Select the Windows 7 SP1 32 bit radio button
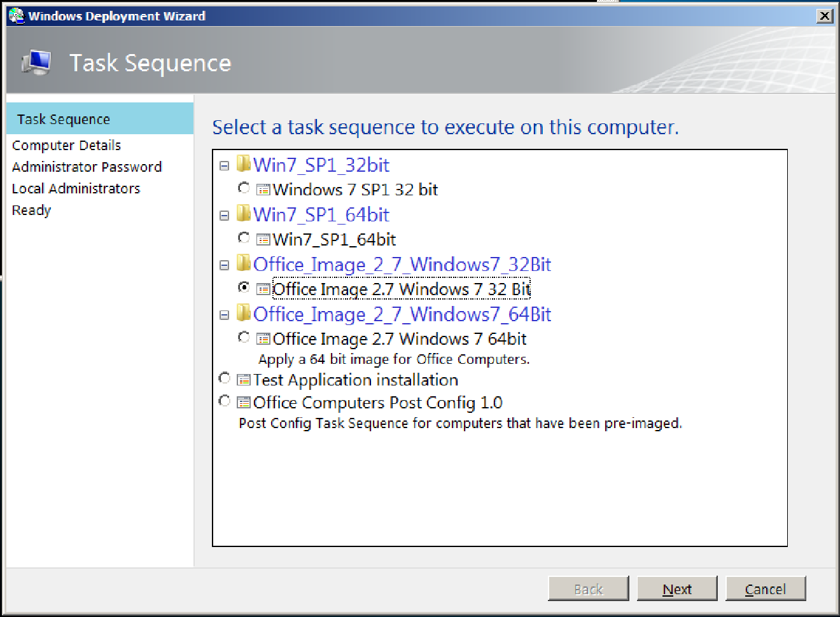The height and width of the screenshot is (617, 840). [x=244, y=188]
